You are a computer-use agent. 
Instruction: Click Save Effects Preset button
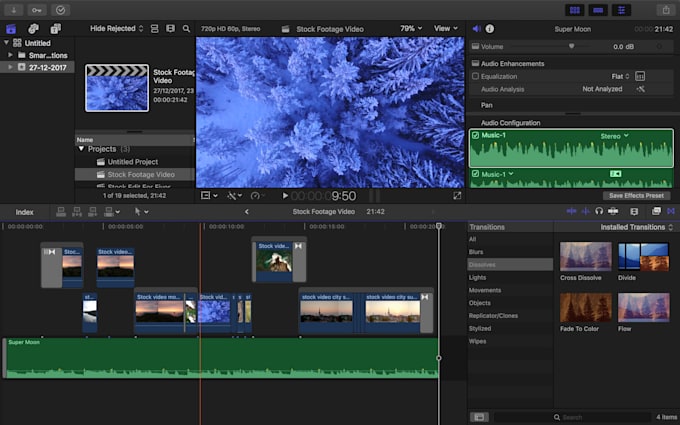(636, 196)
